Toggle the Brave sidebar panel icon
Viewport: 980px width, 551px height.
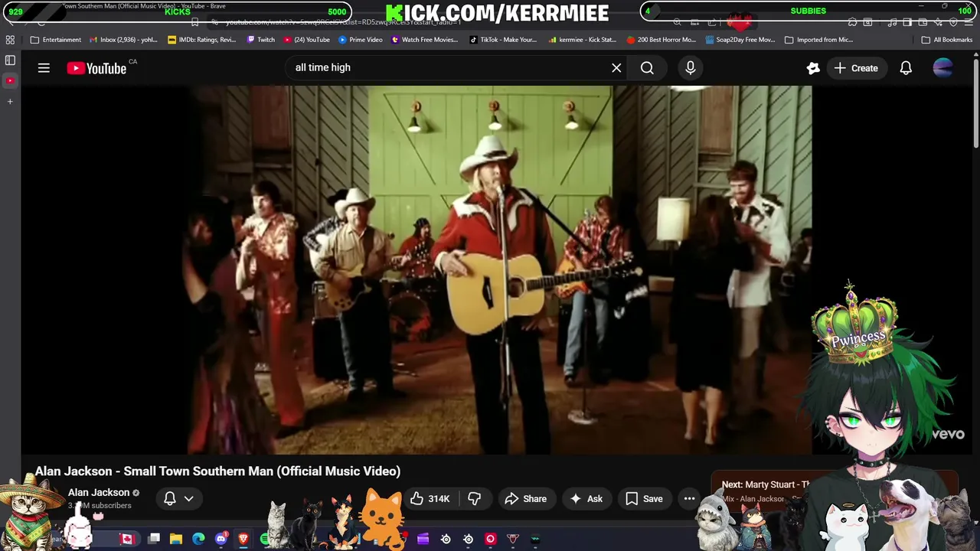tap(10, 60)
